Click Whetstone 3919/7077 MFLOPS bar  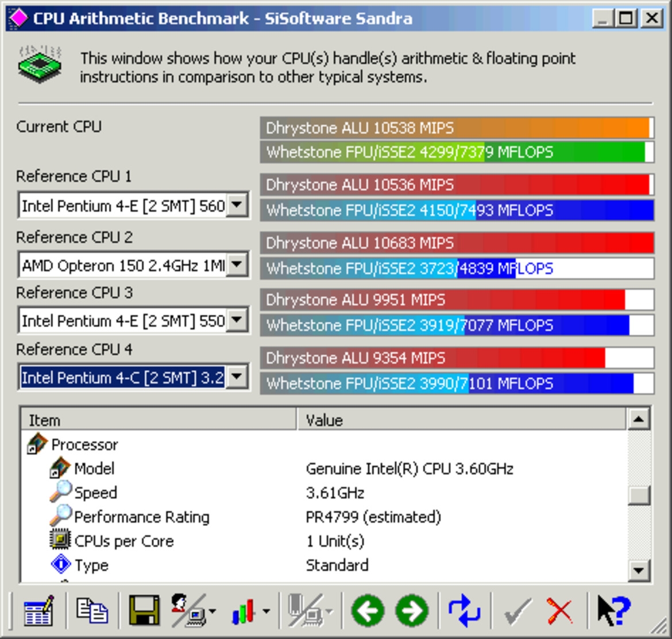tap(457, 325)
